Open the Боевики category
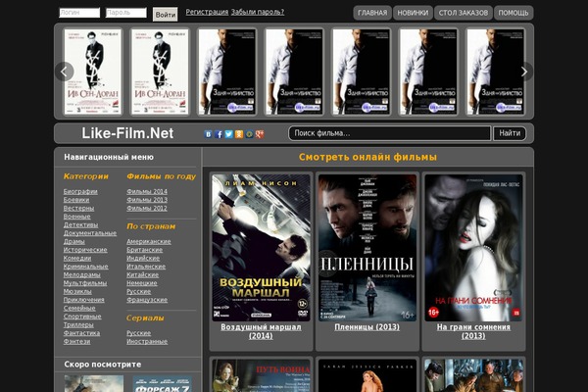This screenshot has width=588, height=392. [x=76, y=200]
